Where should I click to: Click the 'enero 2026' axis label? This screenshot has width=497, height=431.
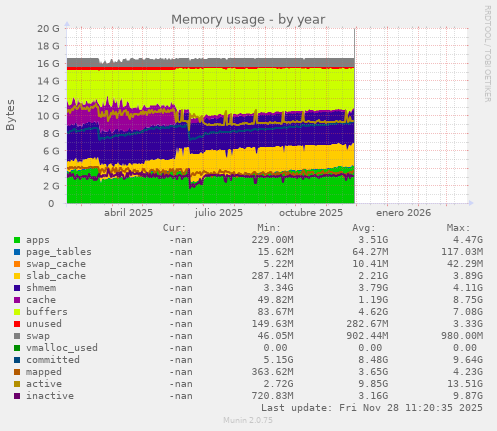(x=403, y=213)
